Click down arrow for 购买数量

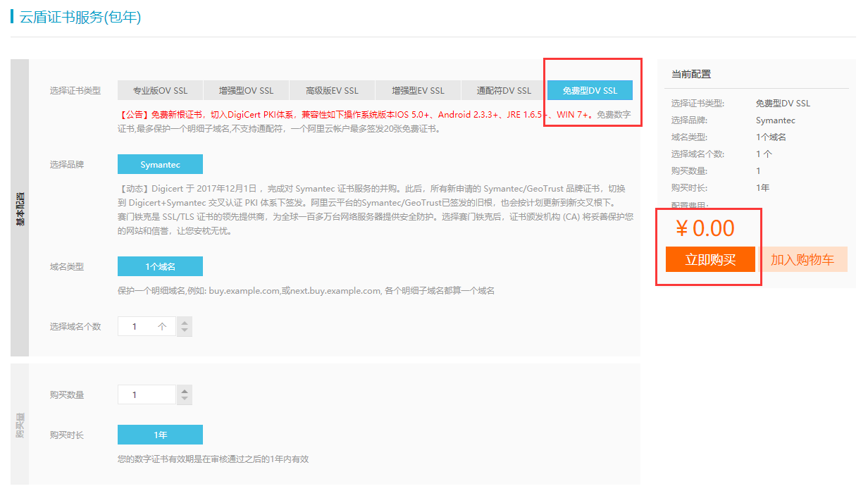pos(184,399)
